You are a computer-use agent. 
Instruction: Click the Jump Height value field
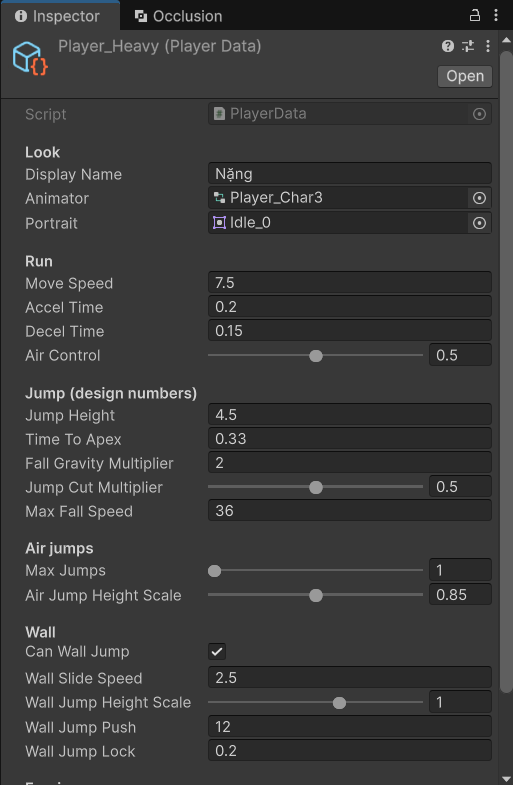click(350, 415)
